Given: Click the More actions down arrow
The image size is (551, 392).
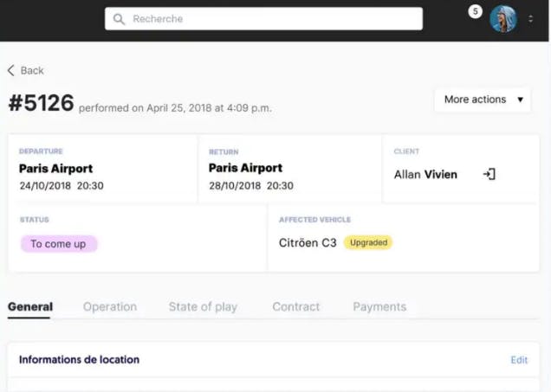Looking at the screenshot, I should tap(520, 100).
